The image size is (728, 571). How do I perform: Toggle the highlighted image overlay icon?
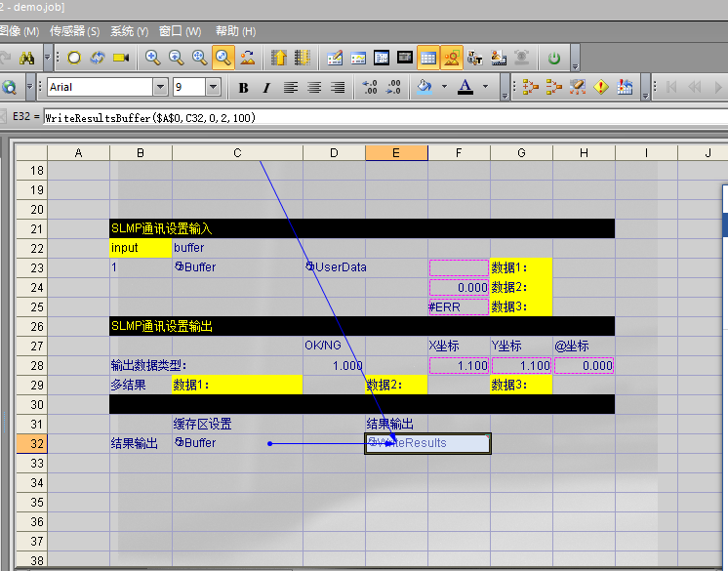[452, 58]
